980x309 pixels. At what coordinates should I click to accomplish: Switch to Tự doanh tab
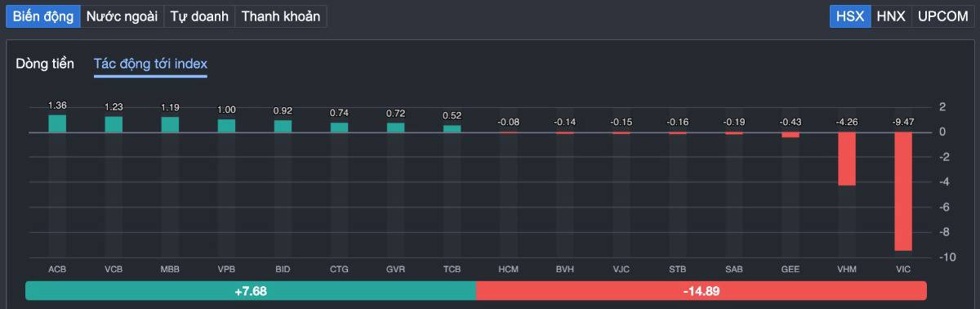coord(198,16)
